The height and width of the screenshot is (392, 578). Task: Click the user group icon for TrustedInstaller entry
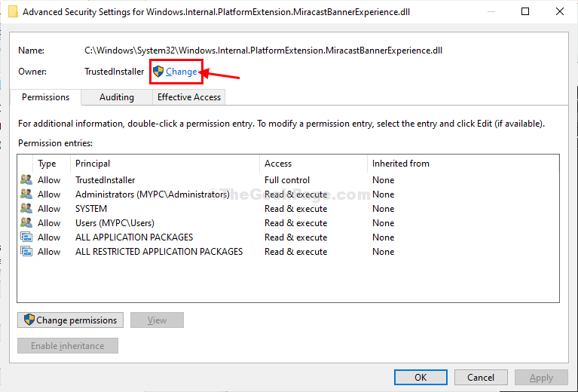tap(26, 180)
